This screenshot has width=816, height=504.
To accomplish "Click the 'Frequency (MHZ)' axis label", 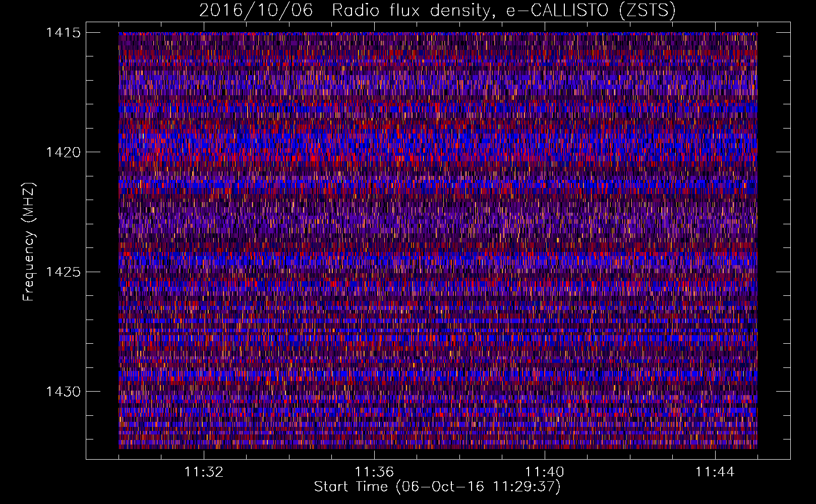I will [x=29, y=242].
